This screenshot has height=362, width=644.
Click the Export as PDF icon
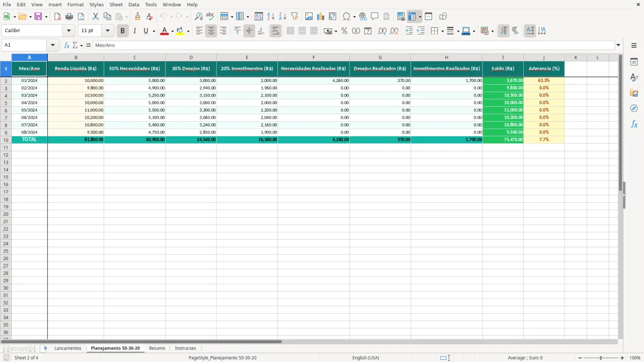pyautogui.click(x=57, y=17)
